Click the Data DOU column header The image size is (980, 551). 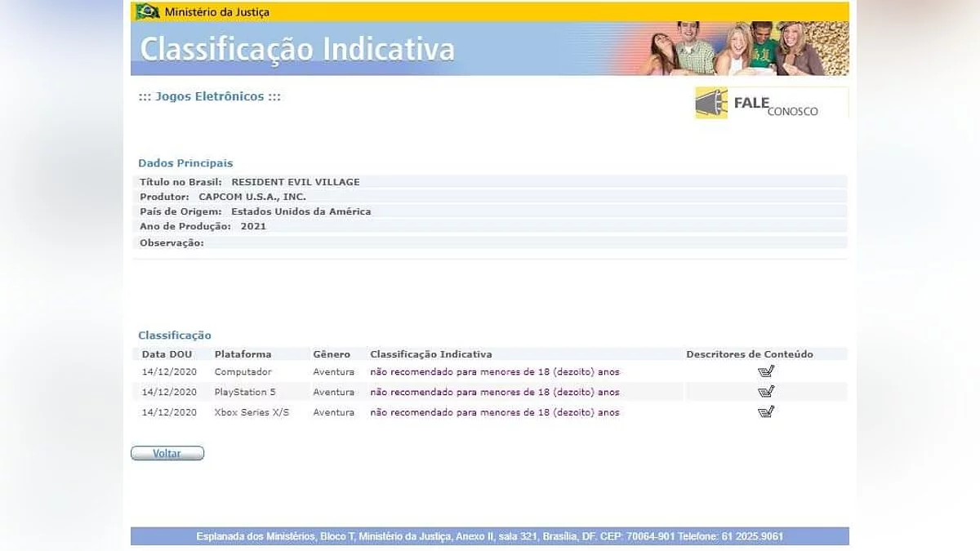click(x=167, y=354)
